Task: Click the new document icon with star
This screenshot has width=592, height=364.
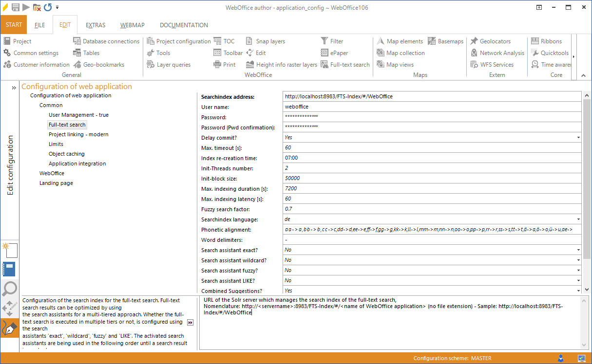Action: (x=9, y=250)
